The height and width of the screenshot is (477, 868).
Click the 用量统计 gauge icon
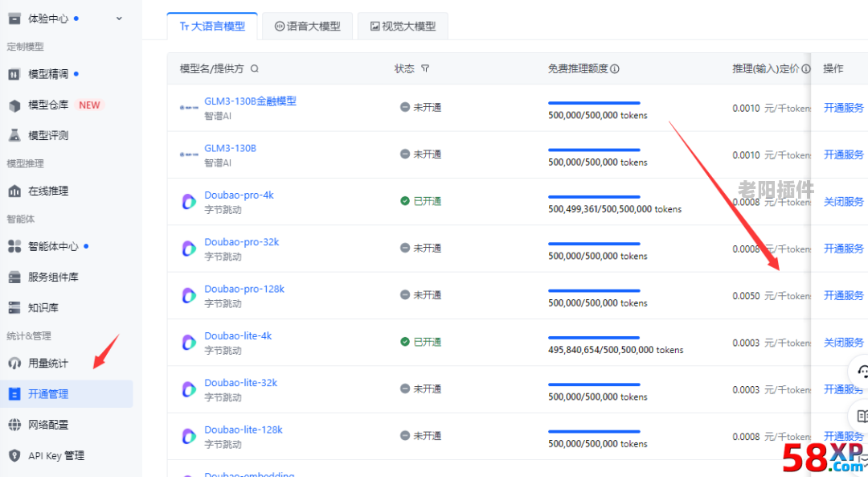[14, 364]
